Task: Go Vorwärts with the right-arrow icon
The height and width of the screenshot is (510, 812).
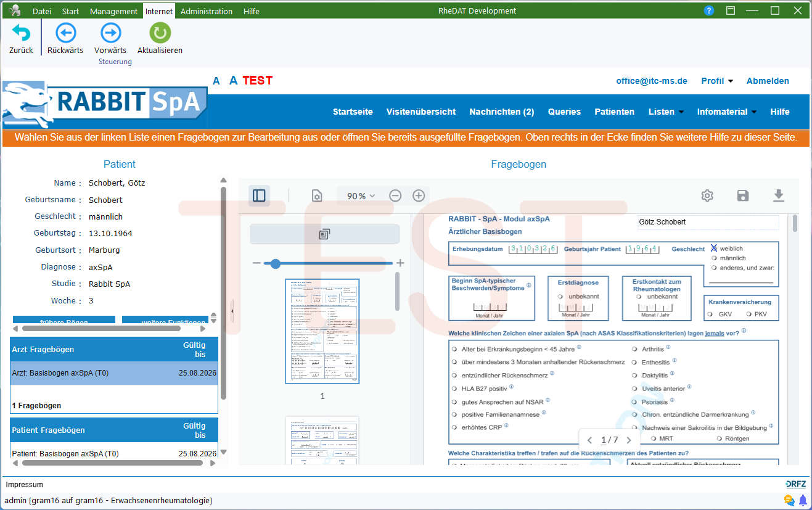Action: click(x=110, y=33)
